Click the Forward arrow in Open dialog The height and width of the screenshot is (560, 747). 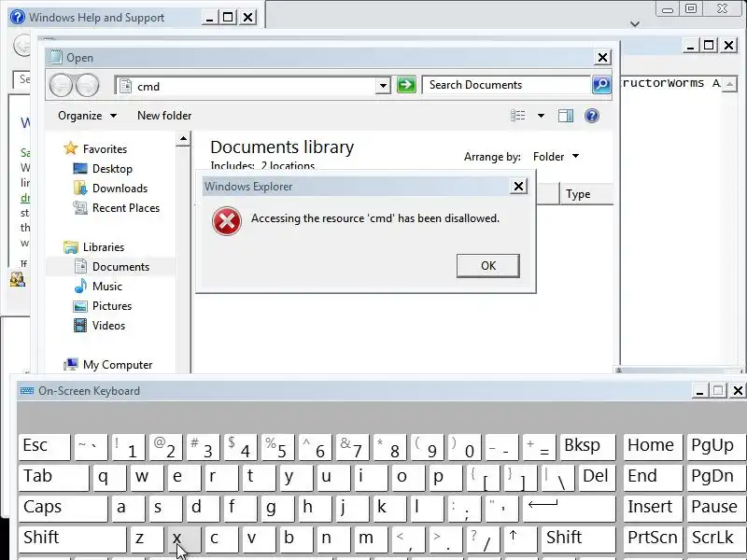coord(87,86)
